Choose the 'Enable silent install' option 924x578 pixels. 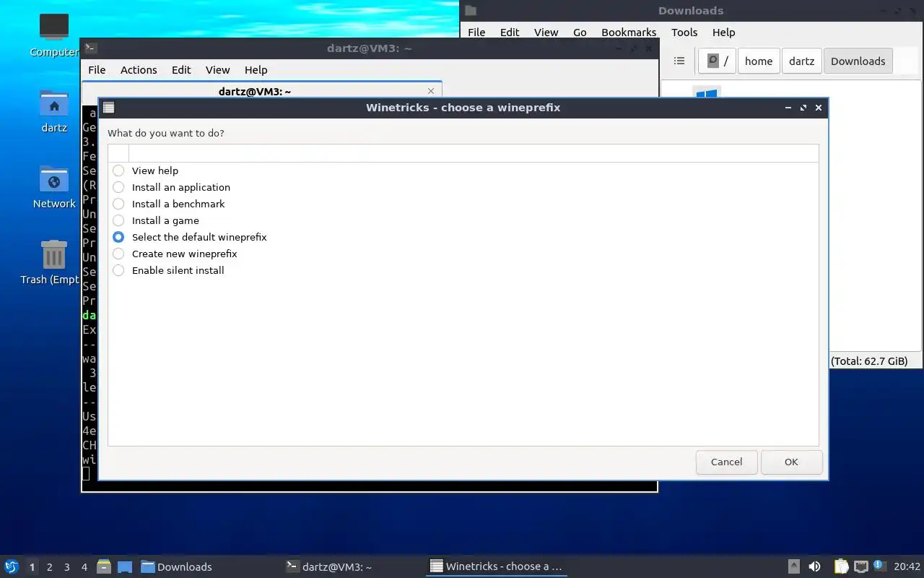118,270
